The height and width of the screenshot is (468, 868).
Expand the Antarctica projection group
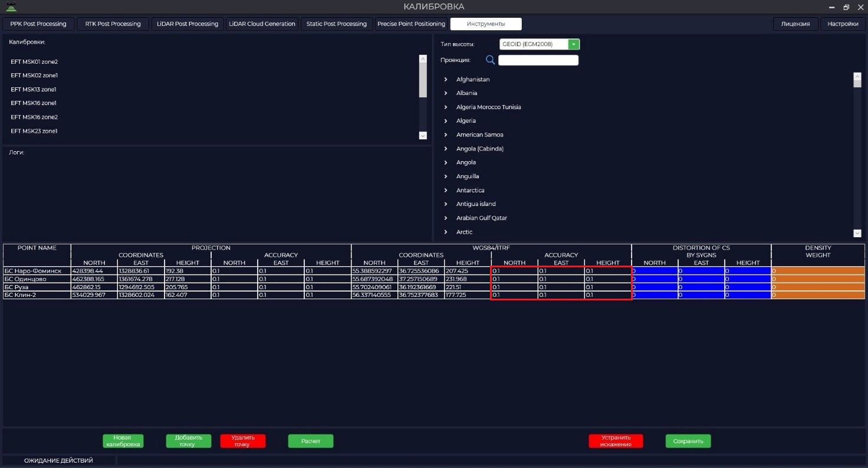tap(446, 190)
